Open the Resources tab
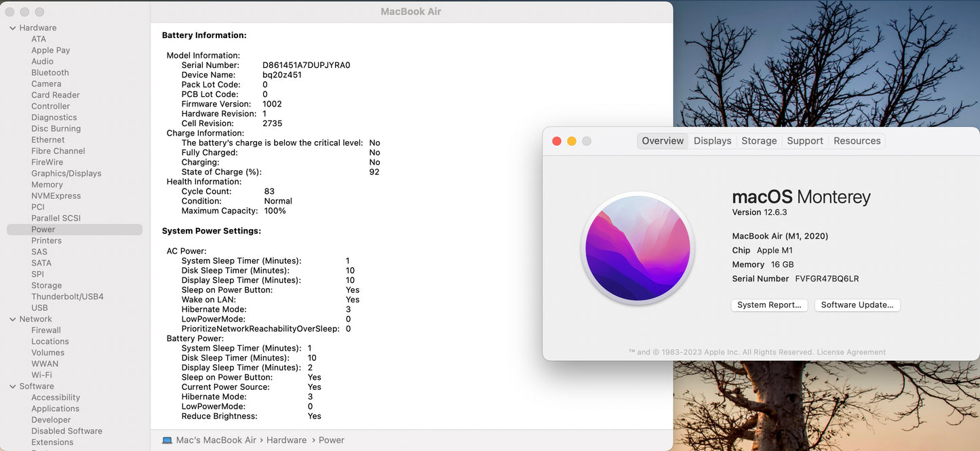Image resolution: width=980 pixels, height=451 pixels. click(857, 141)
